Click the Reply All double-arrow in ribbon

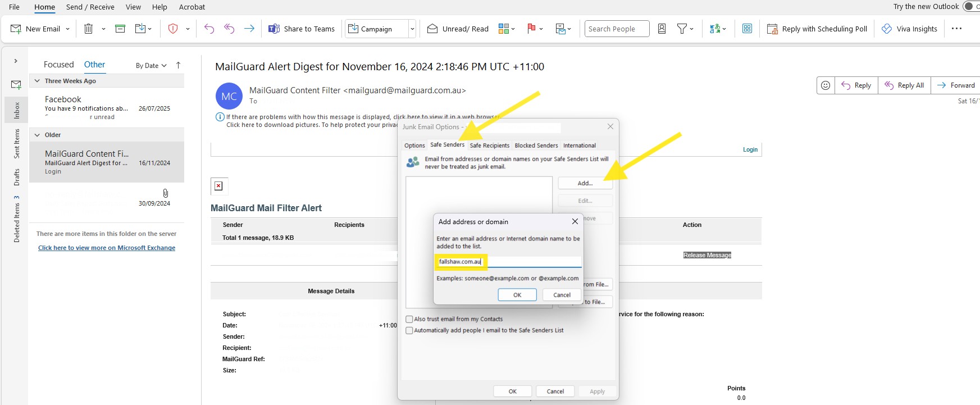click(x=229, y=29)
